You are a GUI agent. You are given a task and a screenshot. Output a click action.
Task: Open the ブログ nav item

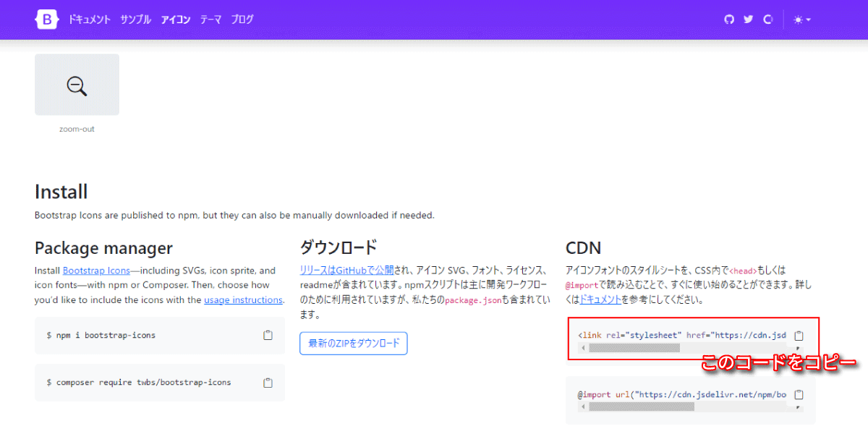coord(242,20)
